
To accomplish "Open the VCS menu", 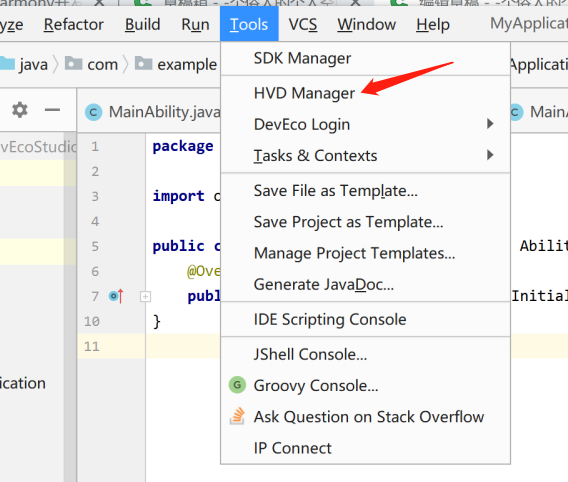I will 303,25.
